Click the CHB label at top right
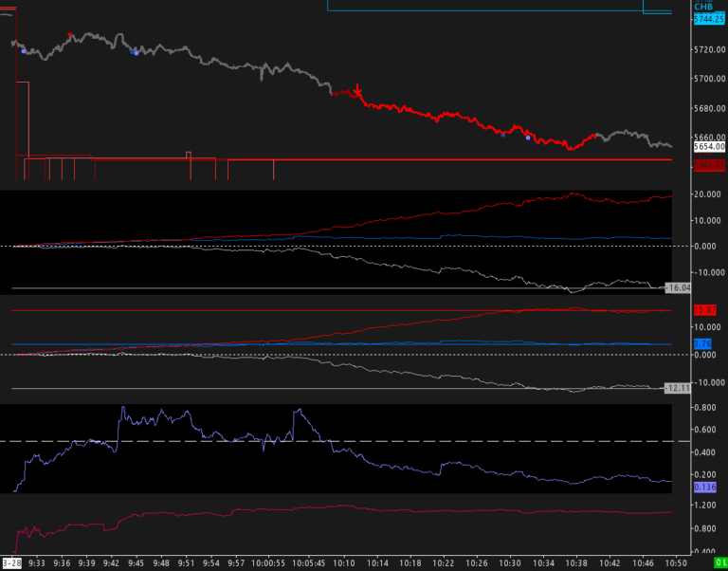 click(703, 7)
